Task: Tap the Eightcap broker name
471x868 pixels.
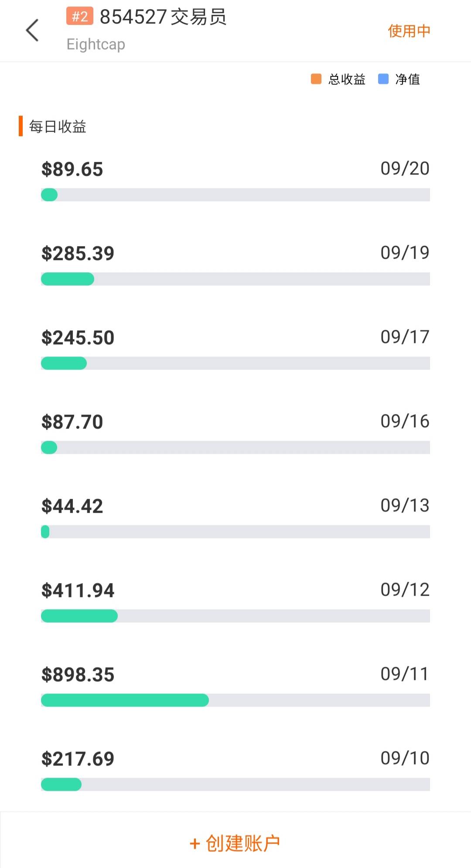Action: tap(96, 45)
